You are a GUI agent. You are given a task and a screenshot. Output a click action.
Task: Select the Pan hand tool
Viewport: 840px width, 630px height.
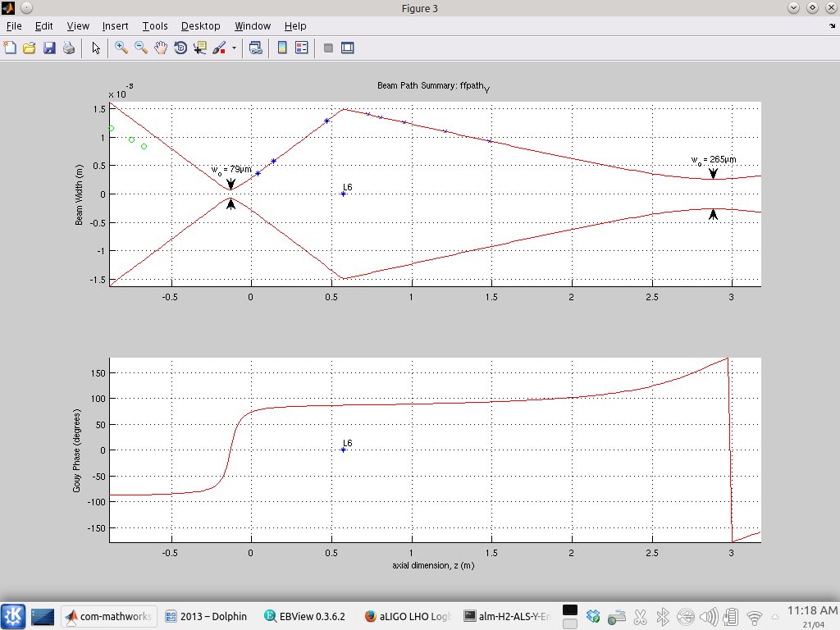[x=161, y=48]
